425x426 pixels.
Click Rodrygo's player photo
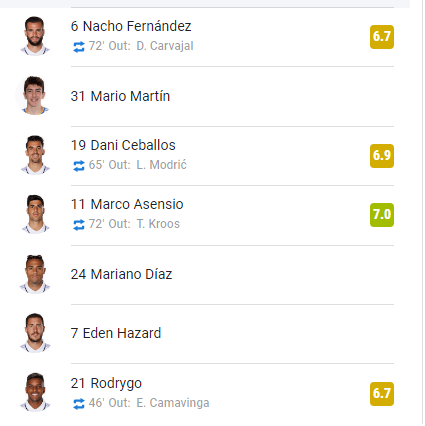pos(35,392)
